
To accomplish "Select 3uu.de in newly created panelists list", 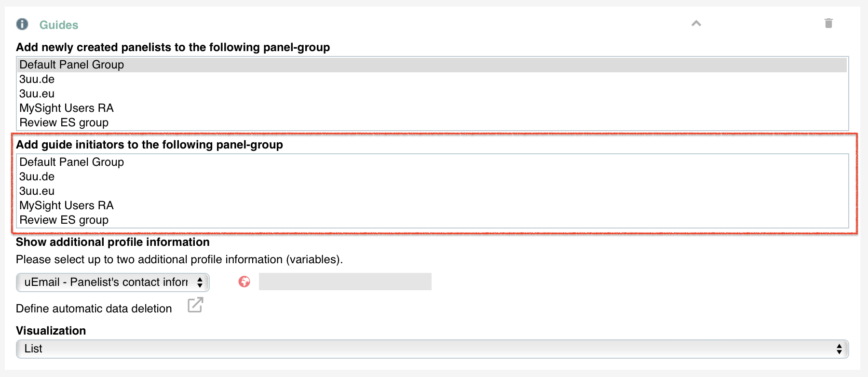I will pyautogui.click(x=433, y=79).
